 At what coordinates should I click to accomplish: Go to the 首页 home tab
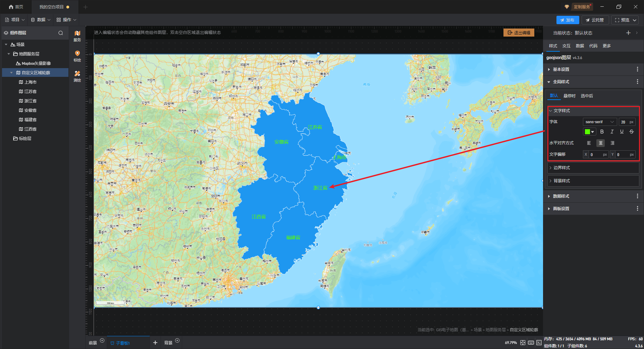click(x=16, y=7)
